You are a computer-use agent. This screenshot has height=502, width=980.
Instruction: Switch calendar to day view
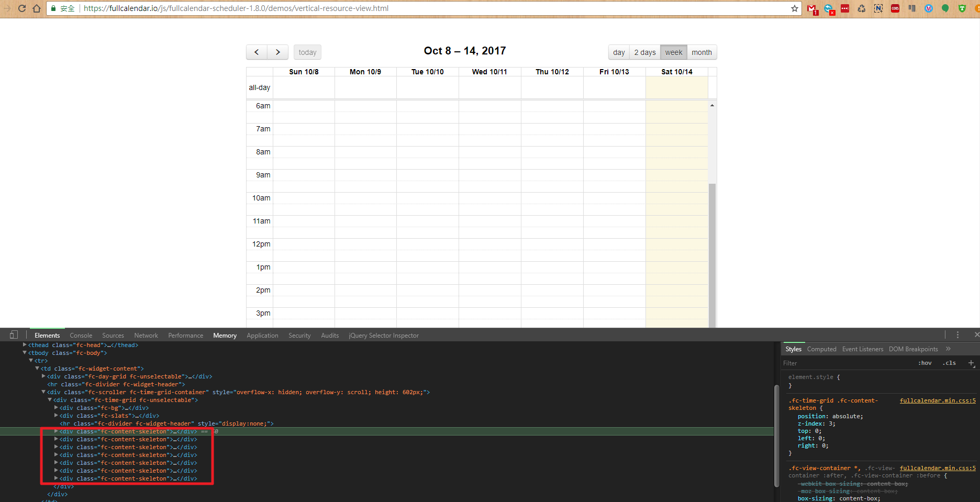point(619,52)
